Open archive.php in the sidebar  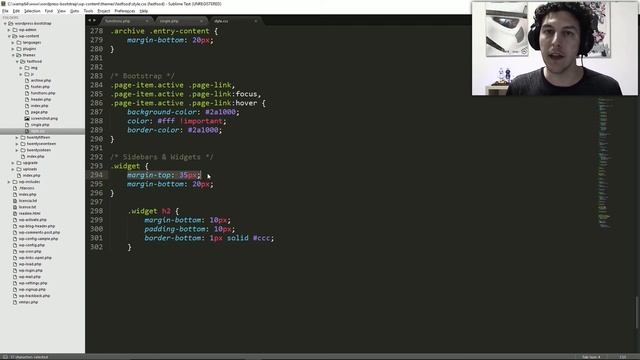[x=41, y=80]
